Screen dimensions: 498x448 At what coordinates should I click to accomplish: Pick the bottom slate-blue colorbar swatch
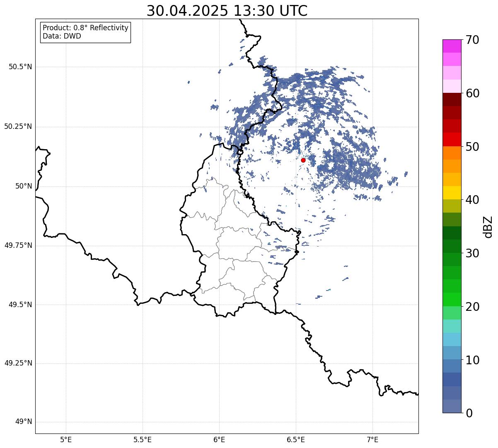452,406
